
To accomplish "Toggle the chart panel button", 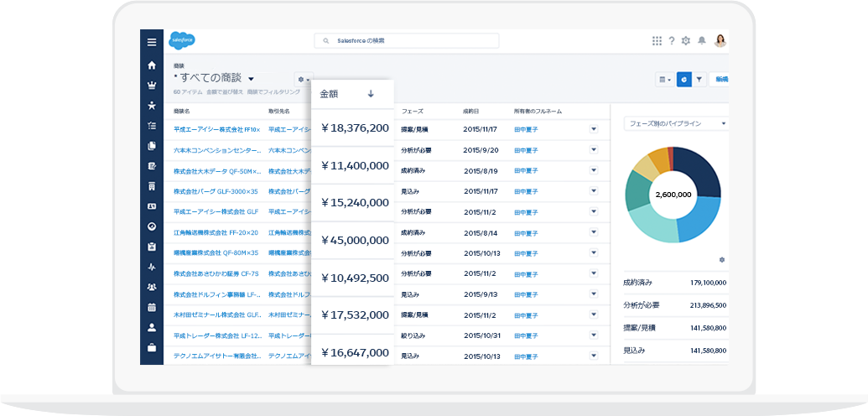I will 684,79.
